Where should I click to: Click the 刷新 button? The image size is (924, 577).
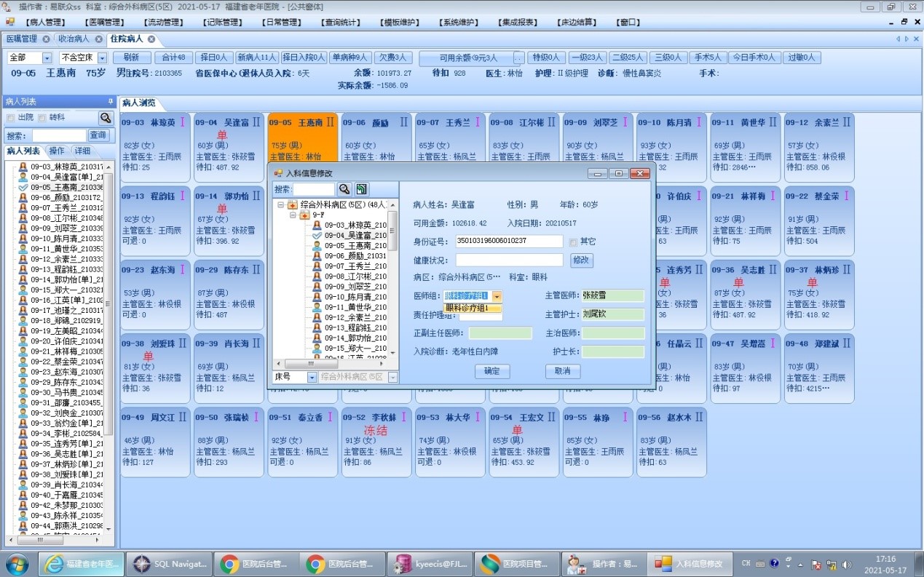click(132, 57)
